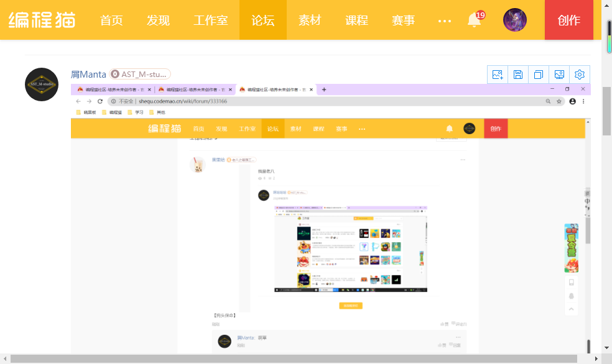Click the AST_M-stu... studio badge
This screenshot has height=364, width=612.
140,74
